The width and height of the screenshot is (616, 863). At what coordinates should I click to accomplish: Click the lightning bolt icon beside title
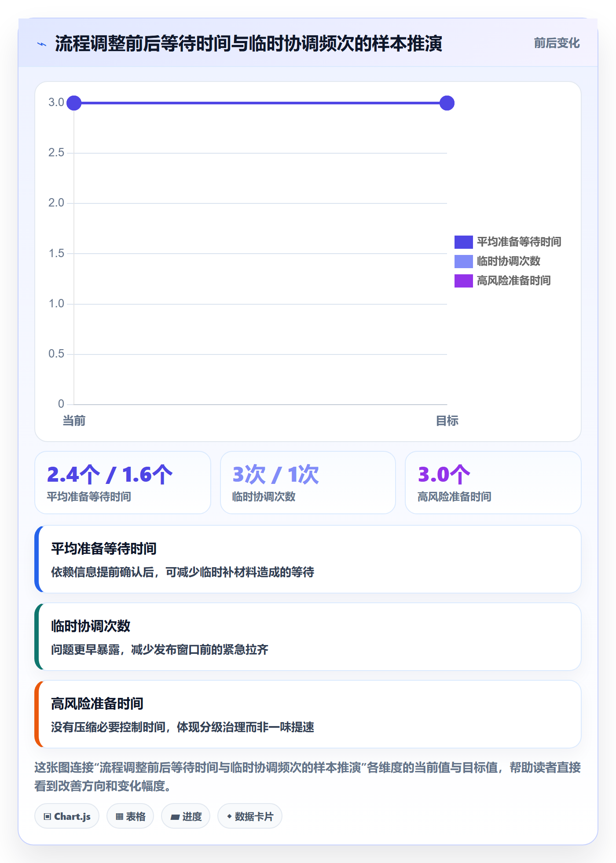pos(42,44)
